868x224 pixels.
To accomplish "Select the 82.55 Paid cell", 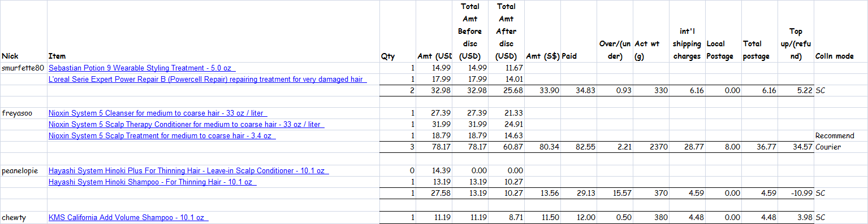I will pyautogui.click(x=579, y=147).
